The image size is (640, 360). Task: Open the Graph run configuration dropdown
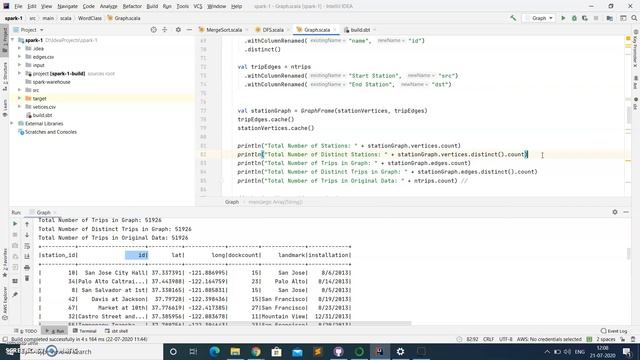[539, 18]
